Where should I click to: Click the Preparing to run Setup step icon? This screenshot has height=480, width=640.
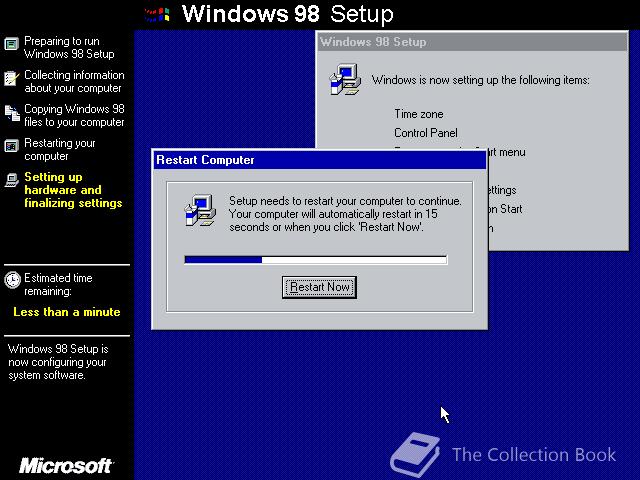(x=11, y=44)
